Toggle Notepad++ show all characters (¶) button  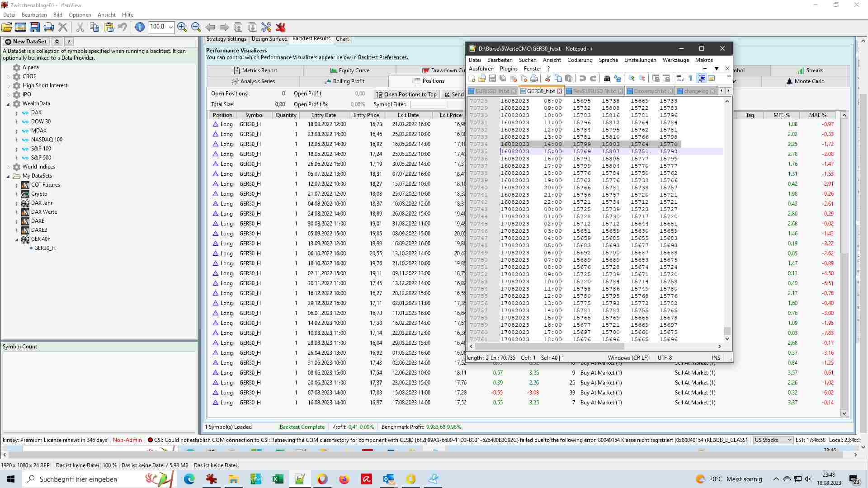point(690,79)
